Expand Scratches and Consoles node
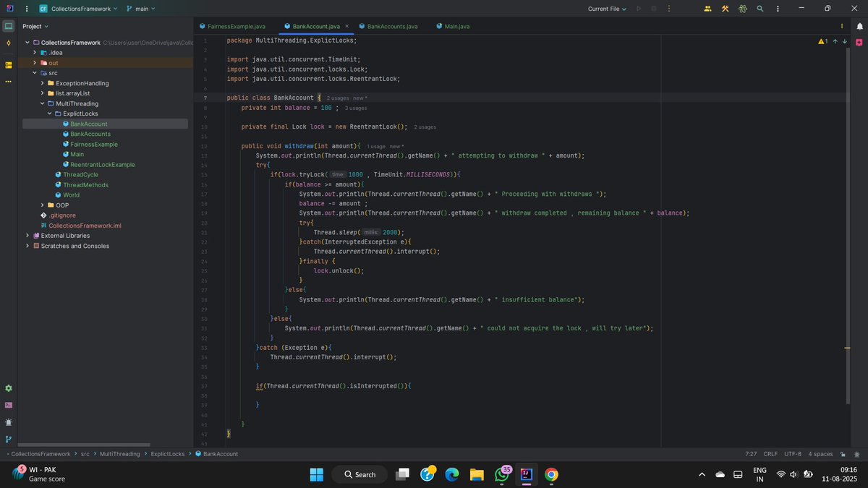The width and height of the screenshot is (868, 488). pyautogui.click(x=27, y=246)
